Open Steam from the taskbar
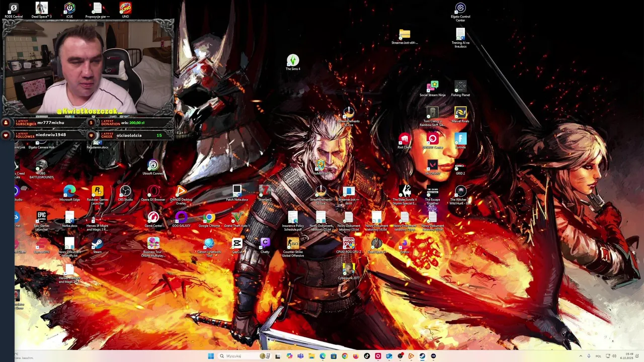Image resolution: width=644 pixels, height=362 pixels. tap(422, 356)
